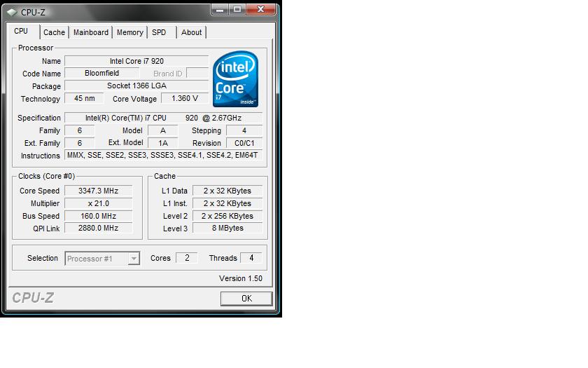Go to the SPD tab

tap(159, 32)
